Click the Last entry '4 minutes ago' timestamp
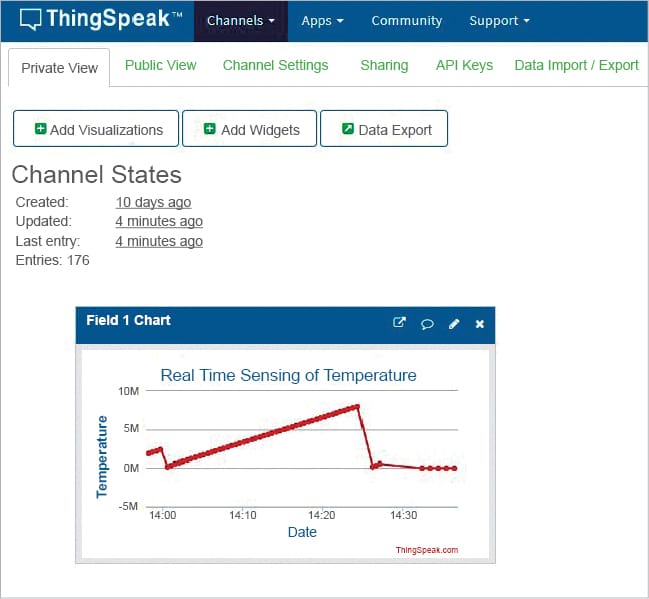The height and width of the screenshot is (599, 649). point(159,241)
